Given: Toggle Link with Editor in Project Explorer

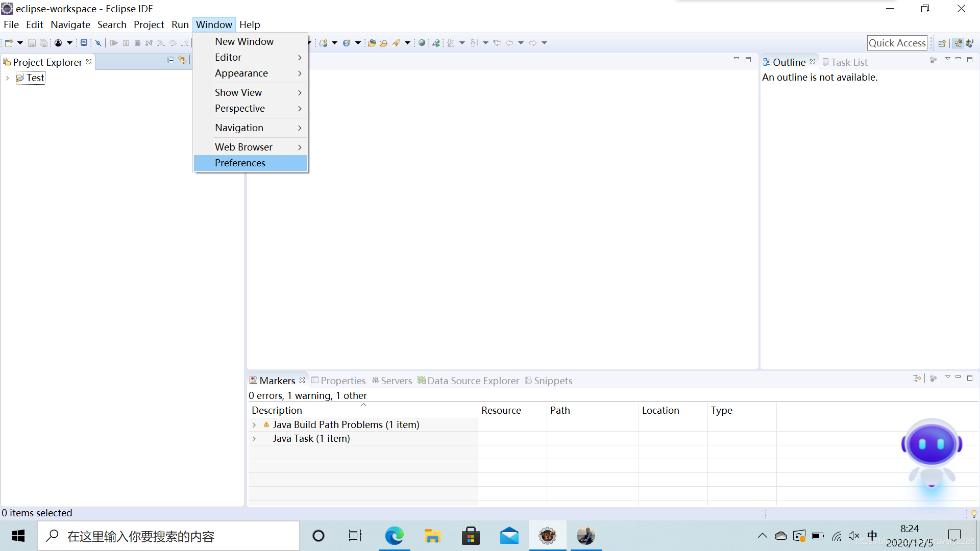Looking at the screenshot, I should (182, 60).
